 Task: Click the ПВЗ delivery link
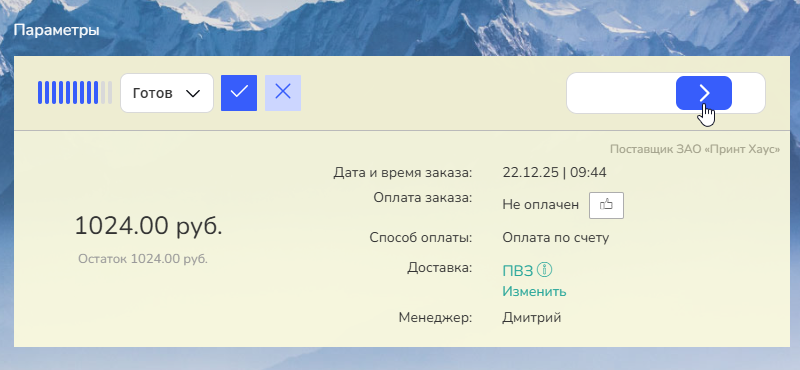click(x=517, y=271)
